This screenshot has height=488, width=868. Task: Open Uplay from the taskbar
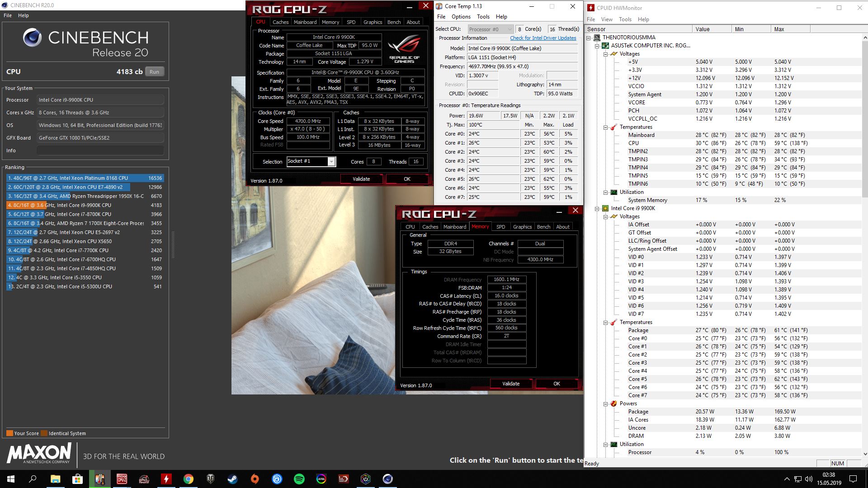[x=277, y=479]
